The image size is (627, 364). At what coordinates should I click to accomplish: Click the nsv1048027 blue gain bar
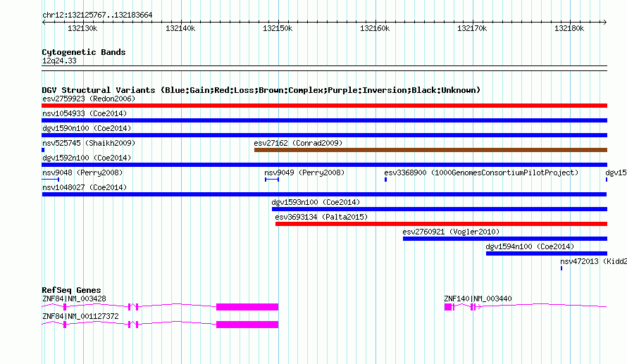(x=324, y=194)
